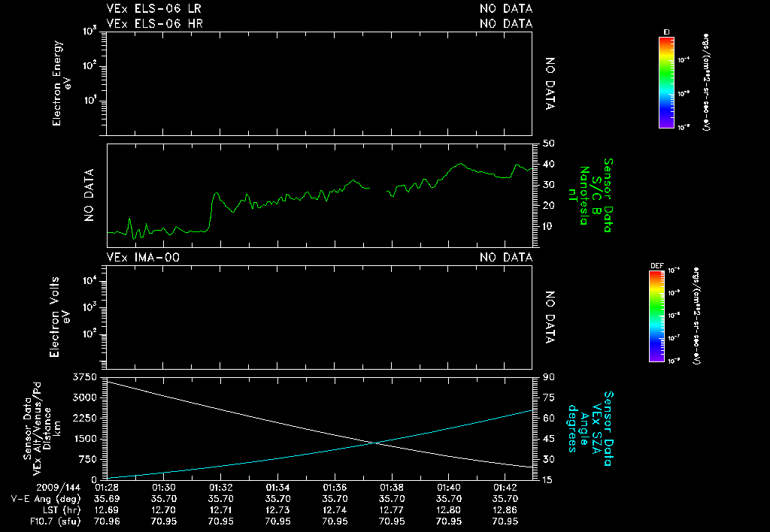Click the LST value 12.71
The height and width of the screenshot is (532, 770).
[x=221, y=510]
